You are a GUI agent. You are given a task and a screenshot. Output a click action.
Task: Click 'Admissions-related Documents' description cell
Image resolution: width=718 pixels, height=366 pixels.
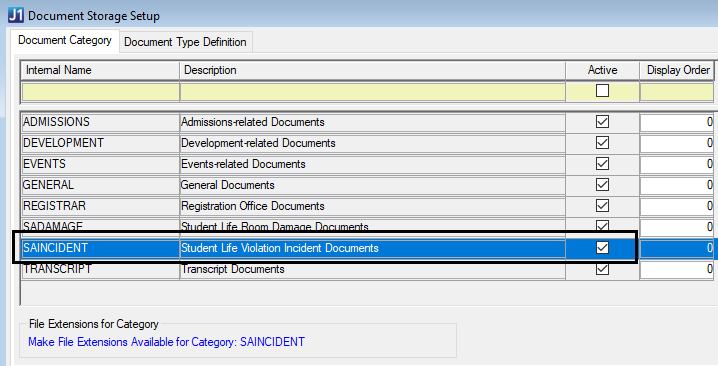coord(372,122)
